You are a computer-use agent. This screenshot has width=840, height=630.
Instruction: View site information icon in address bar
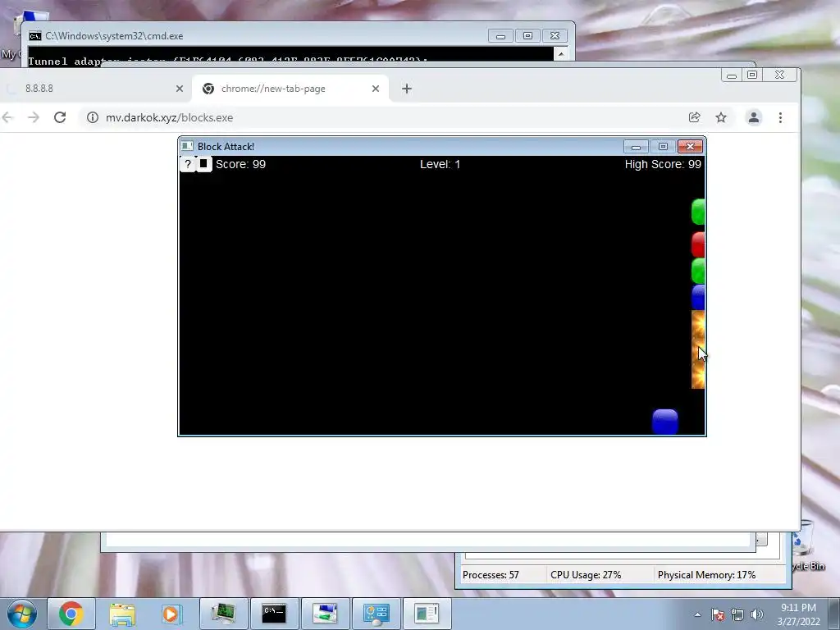pos(93,117)
